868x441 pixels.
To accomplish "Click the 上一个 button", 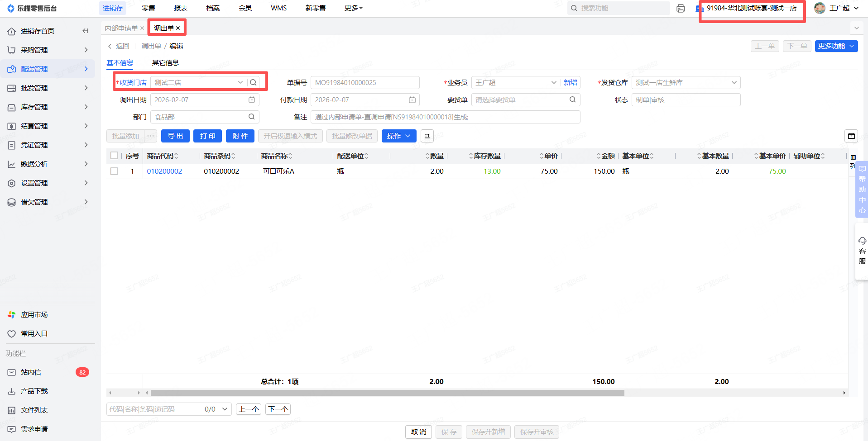I will (x=249, y=409).
